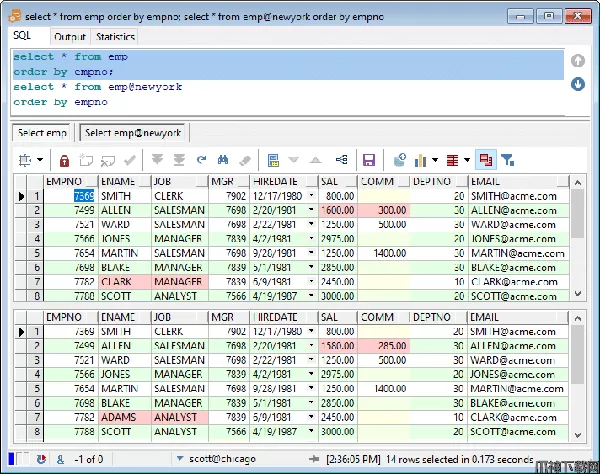The image size is (600, 474).
Task: Click the chart bar graph icon
Action: (420, 160)
